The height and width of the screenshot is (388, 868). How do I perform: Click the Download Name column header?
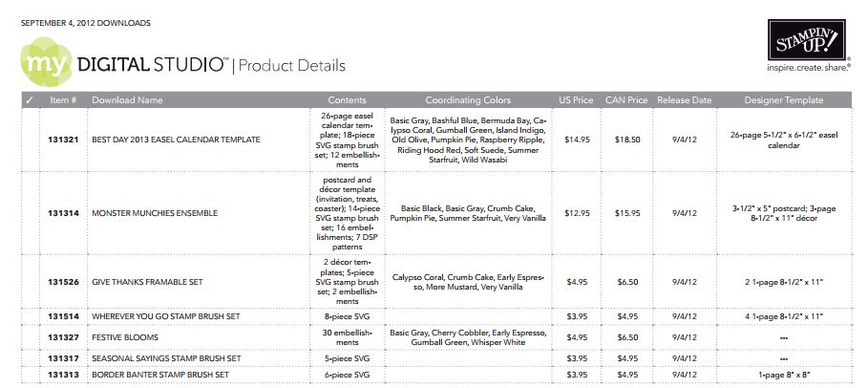(126, 99)
